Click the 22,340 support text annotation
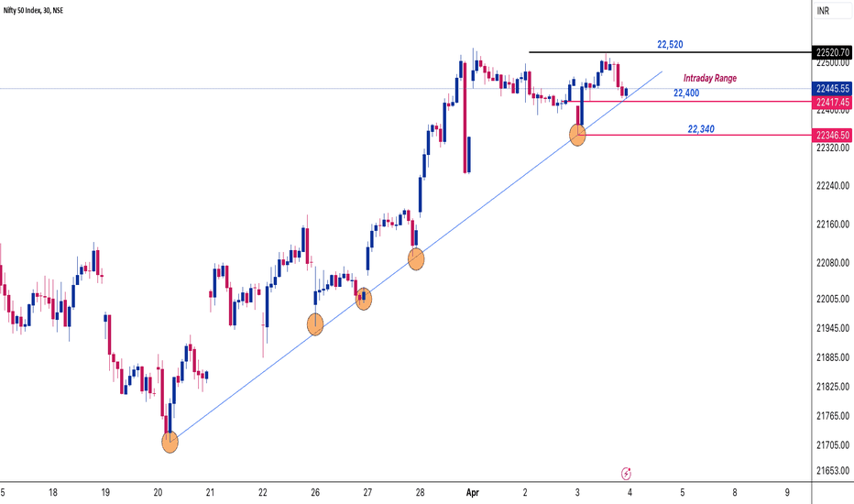 pyautogui.click(x=701, y=129)
